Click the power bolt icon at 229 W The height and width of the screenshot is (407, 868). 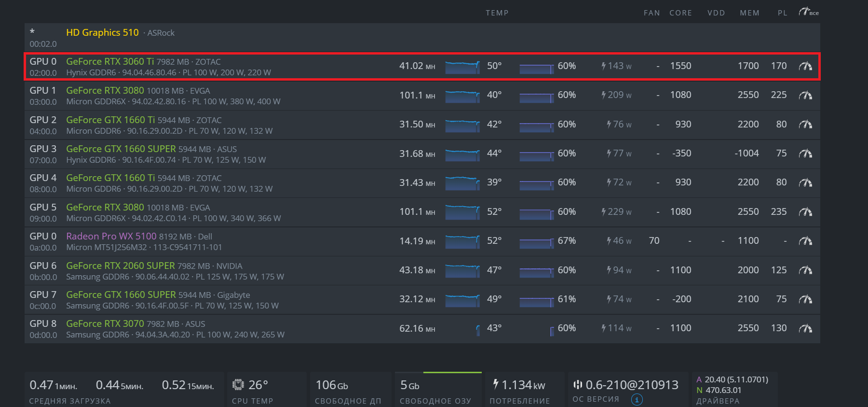[x=603, y=212]
